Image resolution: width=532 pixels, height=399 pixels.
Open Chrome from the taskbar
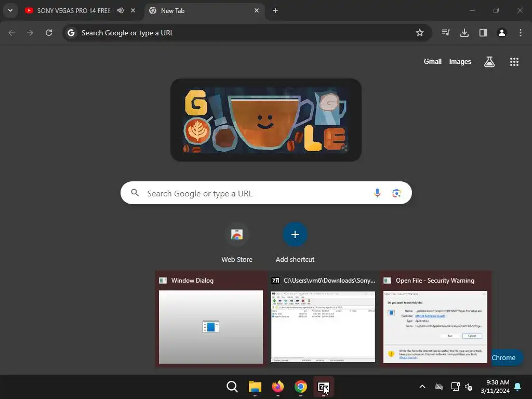301,387
